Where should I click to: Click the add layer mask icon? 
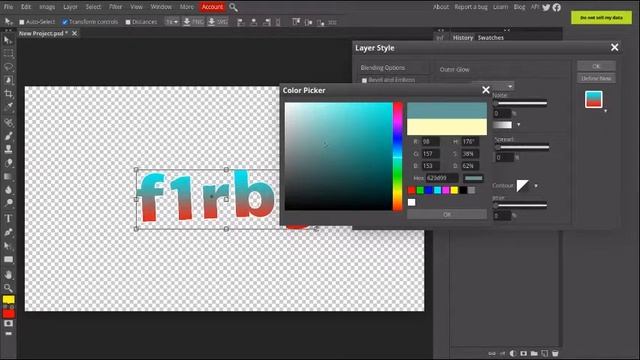click(x=523, y=353)
